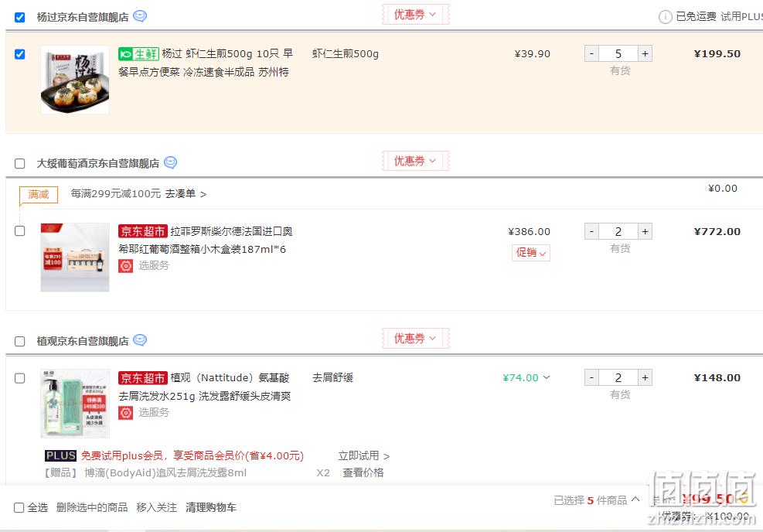Open 植观京东自营旗舰店 store link
The width and height of the screenshot is (763, 532).
pyautogui.click(x=83, y=341)
